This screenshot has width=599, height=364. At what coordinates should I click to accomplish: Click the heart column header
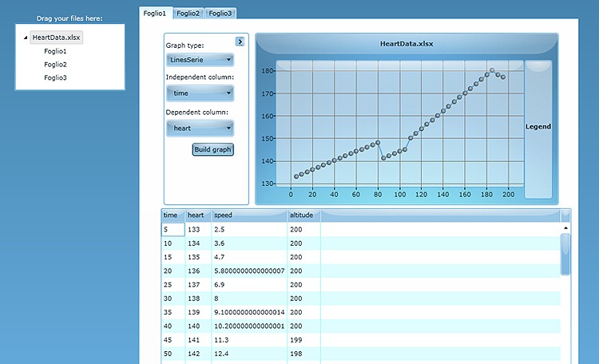(196, 216)
